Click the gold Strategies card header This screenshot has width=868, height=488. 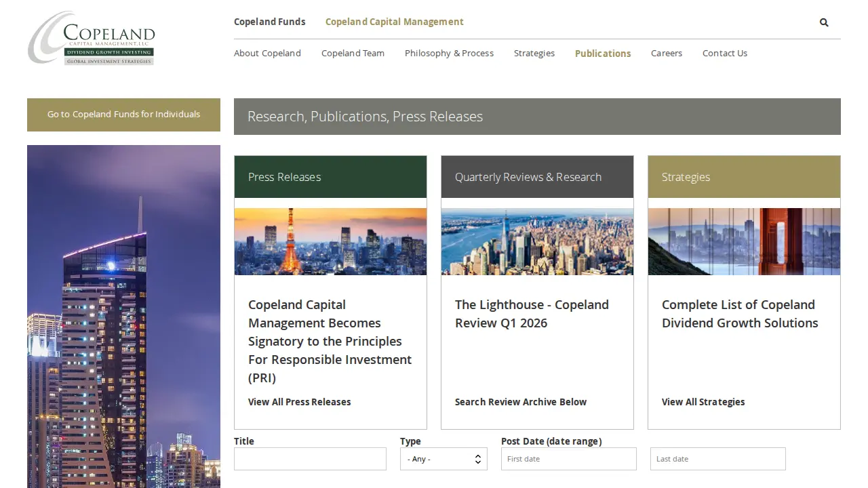(744, 177)
